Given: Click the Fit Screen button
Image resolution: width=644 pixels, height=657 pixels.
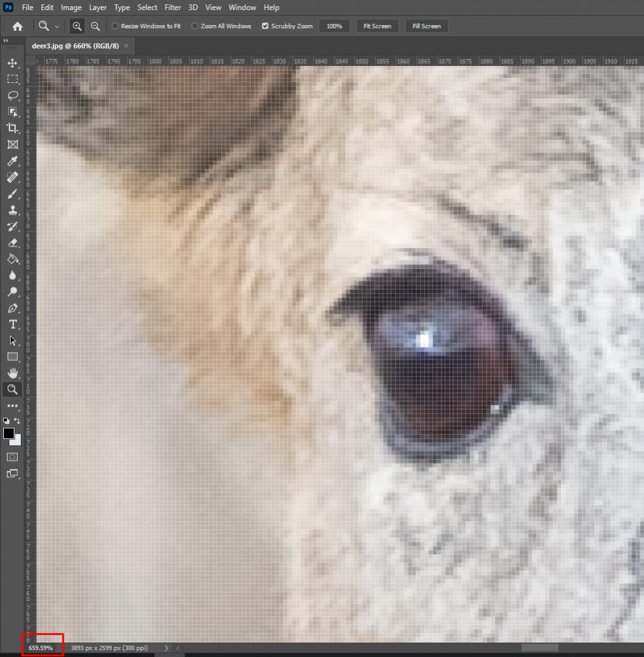Looking at the screenshot, I should [377, 26].
